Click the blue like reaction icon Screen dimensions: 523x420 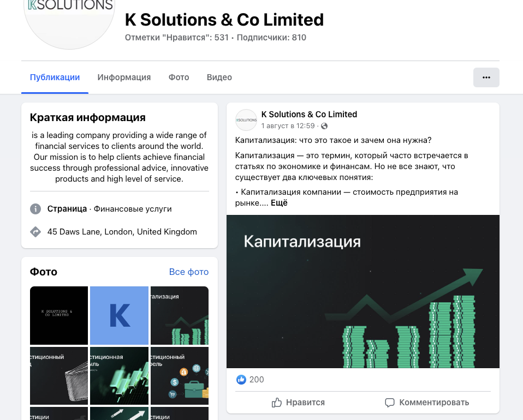[241, 379]
